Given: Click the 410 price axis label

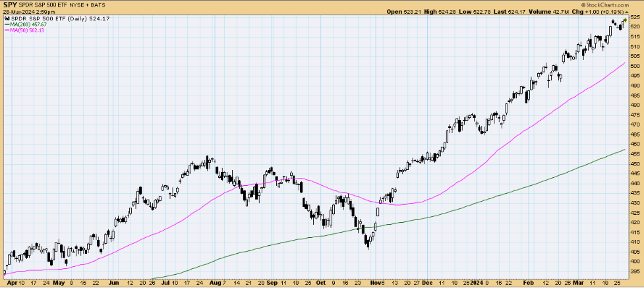Looking at the screenshot, I should [634, 242].
